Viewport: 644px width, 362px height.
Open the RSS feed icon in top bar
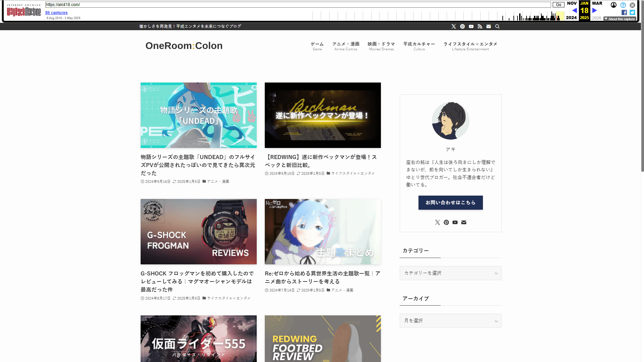pos(480,27)
